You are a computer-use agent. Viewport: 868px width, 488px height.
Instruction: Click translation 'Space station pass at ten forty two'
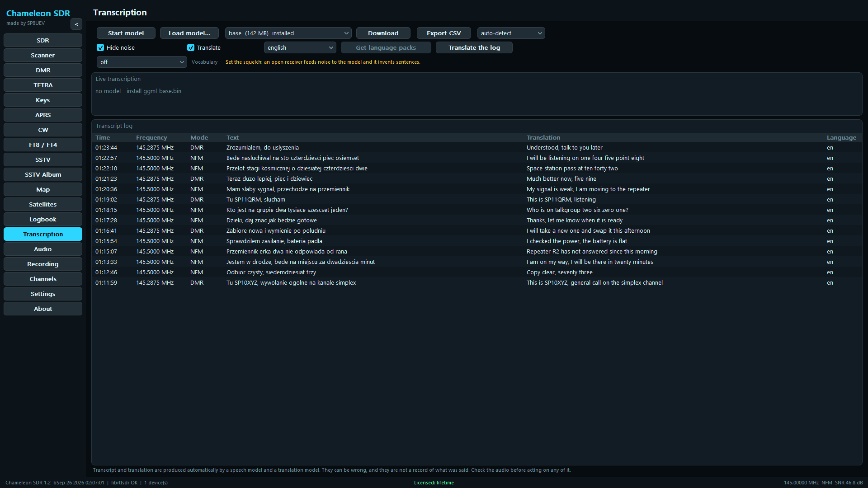572,169
